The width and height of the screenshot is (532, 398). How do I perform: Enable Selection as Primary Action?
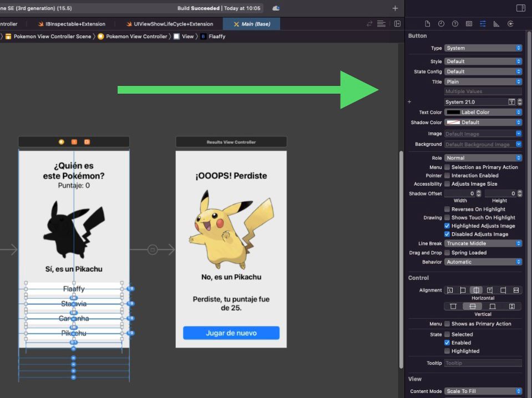(x=447, y=167)
